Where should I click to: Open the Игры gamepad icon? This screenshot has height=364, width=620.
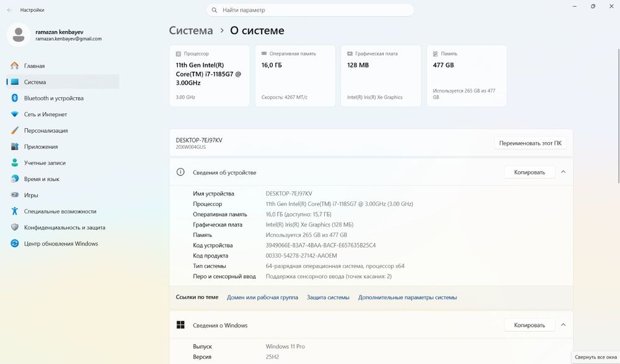15,195
